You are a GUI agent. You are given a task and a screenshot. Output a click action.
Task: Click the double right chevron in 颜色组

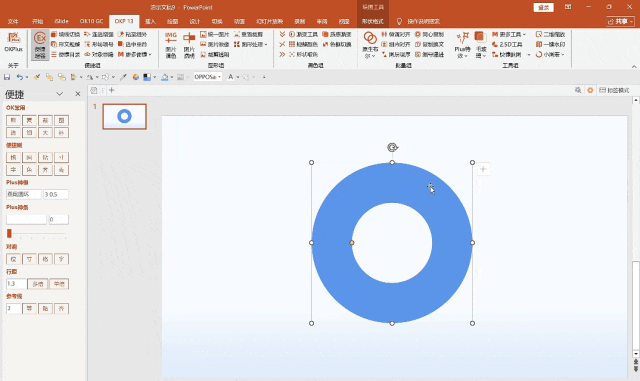pos(282,54)
